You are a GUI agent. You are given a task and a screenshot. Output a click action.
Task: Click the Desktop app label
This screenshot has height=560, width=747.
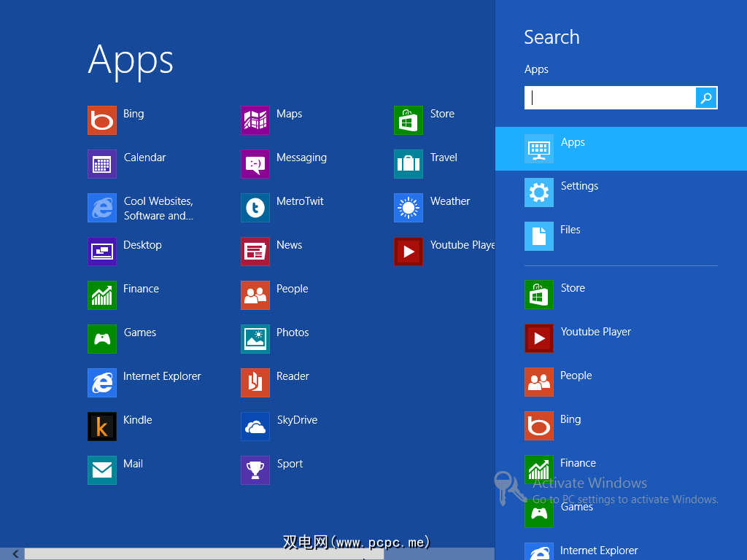142,245
